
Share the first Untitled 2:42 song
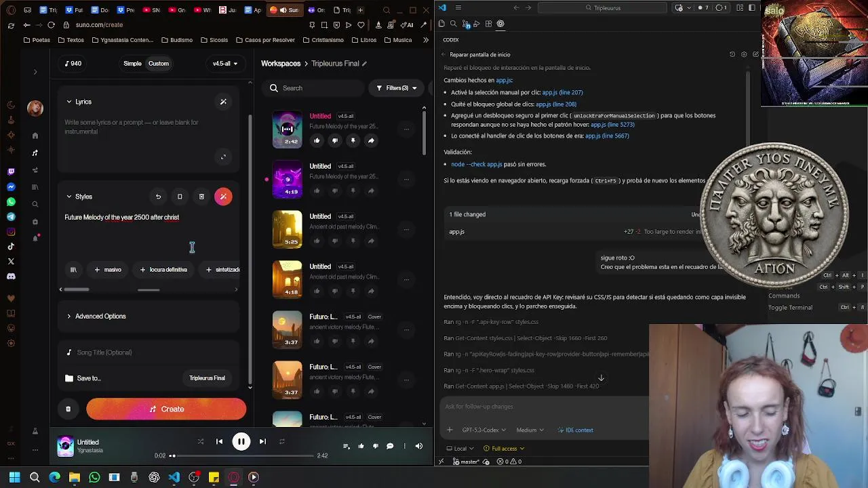pyautogui.click(x=371, y=141)
